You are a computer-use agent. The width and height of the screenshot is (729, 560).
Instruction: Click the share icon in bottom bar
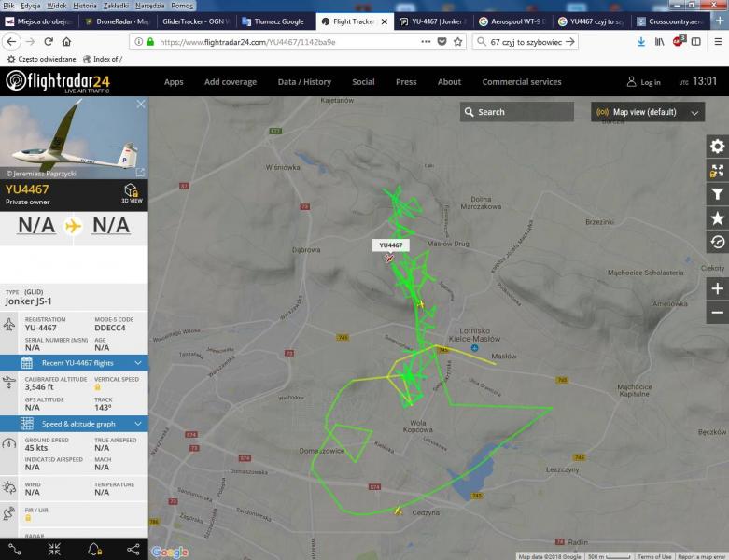click(133, 549)
